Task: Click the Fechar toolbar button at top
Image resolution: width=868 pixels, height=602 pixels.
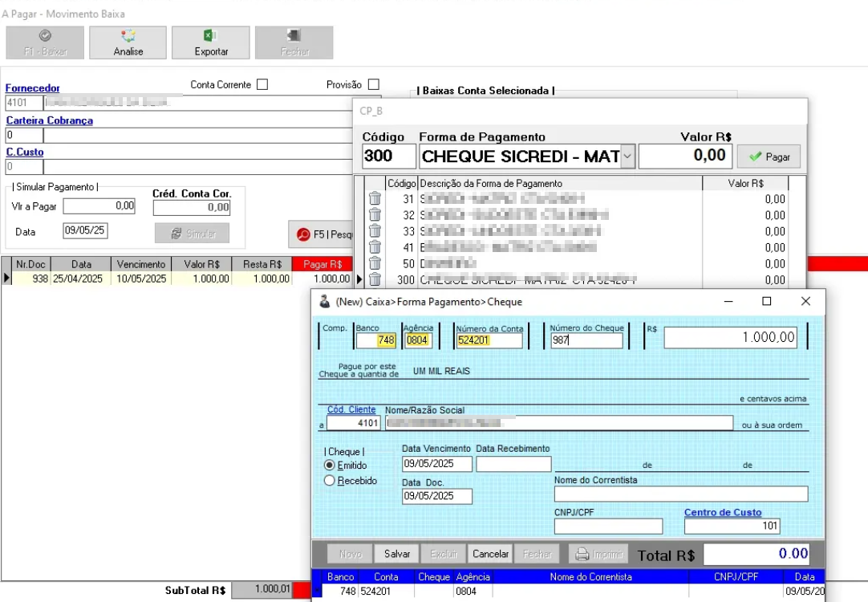Action: [x=294, y=43]
